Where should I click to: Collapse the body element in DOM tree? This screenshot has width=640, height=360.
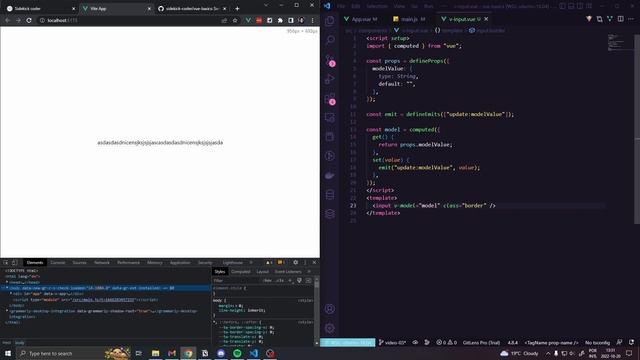(7, 288)
